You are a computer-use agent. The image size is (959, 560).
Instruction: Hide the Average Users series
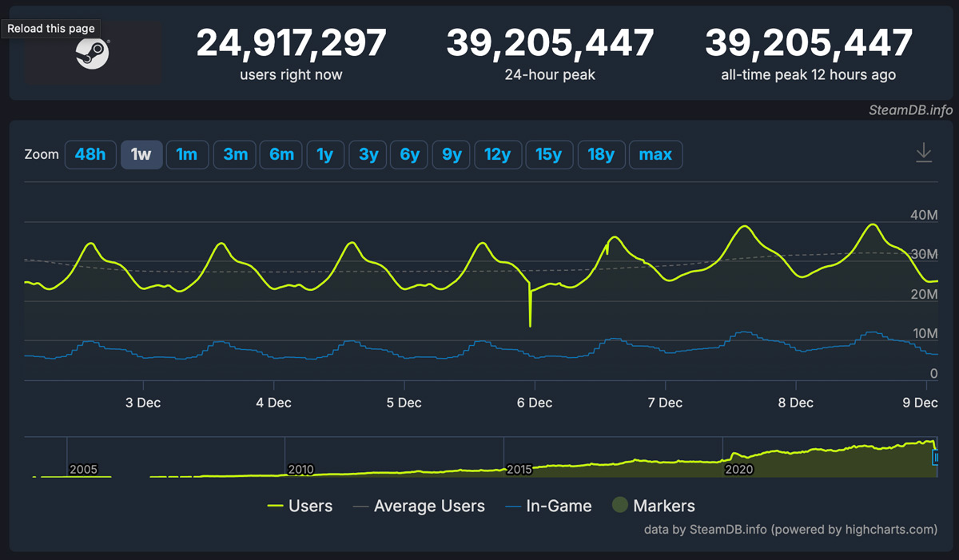pos(429,506)
